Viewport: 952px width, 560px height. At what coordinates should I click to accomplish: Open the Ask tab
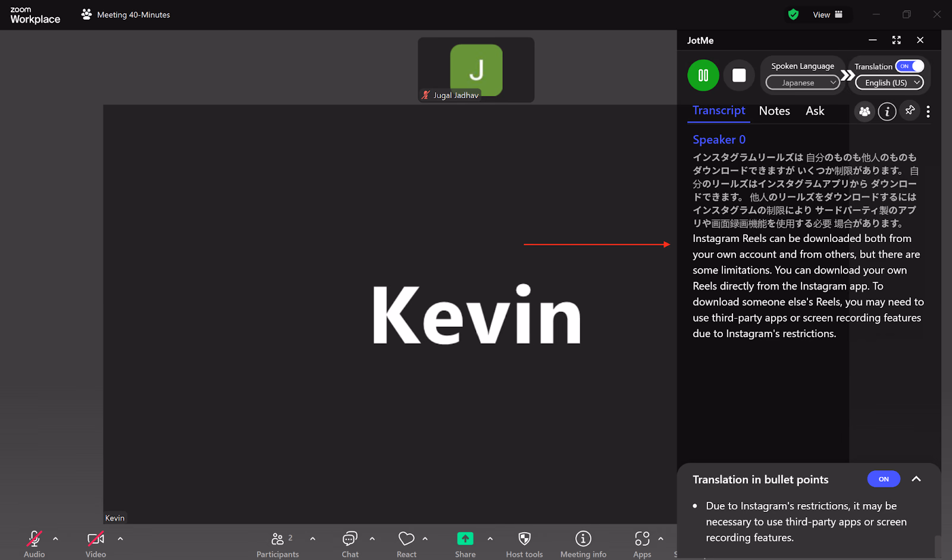pos(815,111)
